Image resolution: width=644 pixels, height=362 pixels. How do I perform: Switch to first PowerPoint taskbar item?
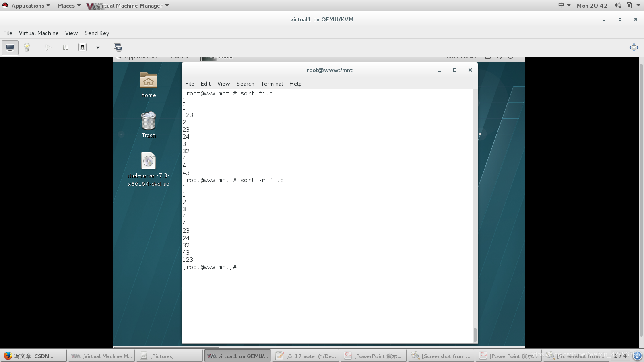[373, 356]
